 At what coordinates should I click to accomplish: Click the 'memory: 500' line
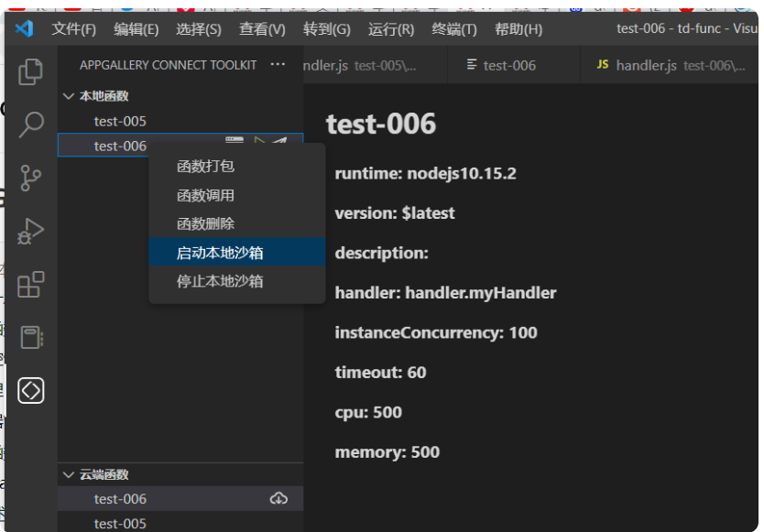(x=387, y=452)
